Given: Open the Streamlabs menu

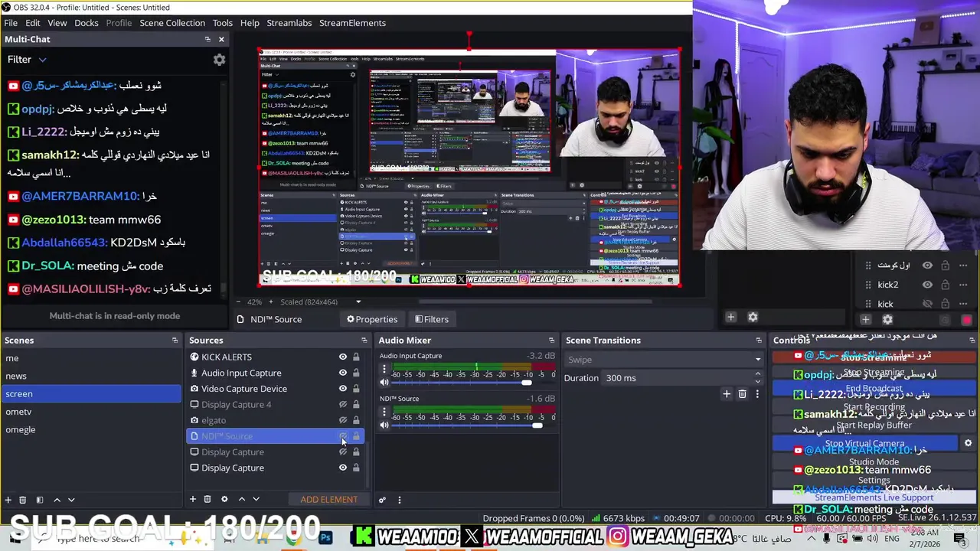Looking at the screenshot, I should click(x=289, y=23).
